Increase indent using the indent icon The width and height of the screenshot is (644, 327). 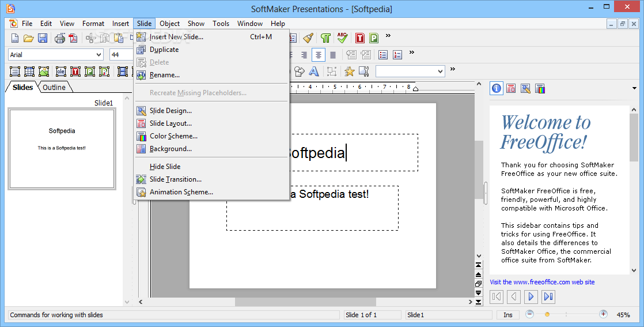coord(366,55)
